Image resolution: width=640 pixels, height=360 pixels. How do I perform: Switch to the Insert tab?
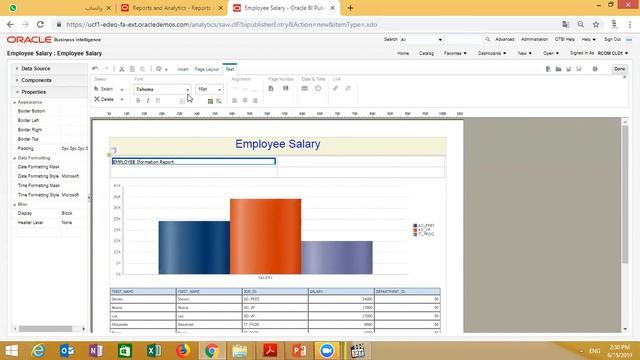point(183,69)
